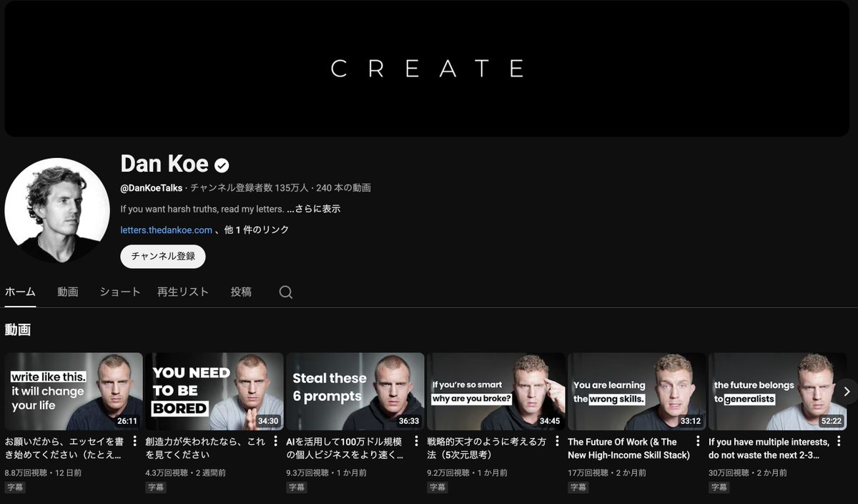The height and width of the screenshot is (504, 858).
Task: Open options menu for the essay-writing video
Action: (135, 441)
